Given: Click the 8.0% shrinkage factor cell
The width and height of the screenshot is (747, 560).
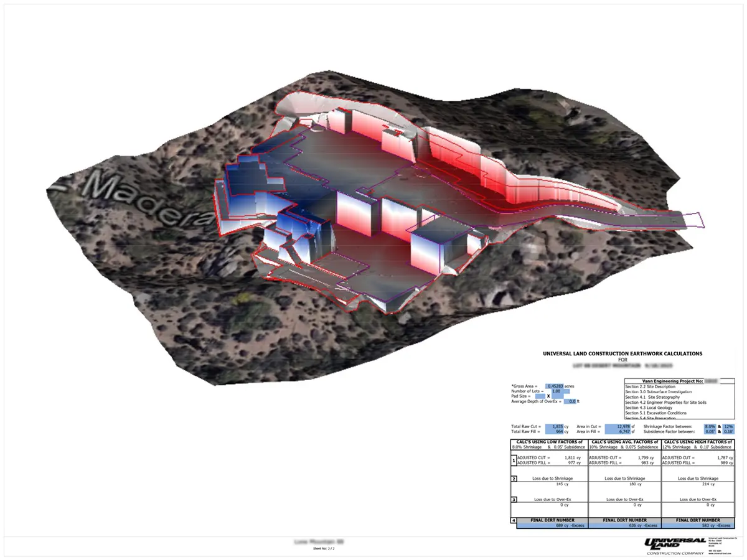Looking at the screenshot, I should pos(709,426).
